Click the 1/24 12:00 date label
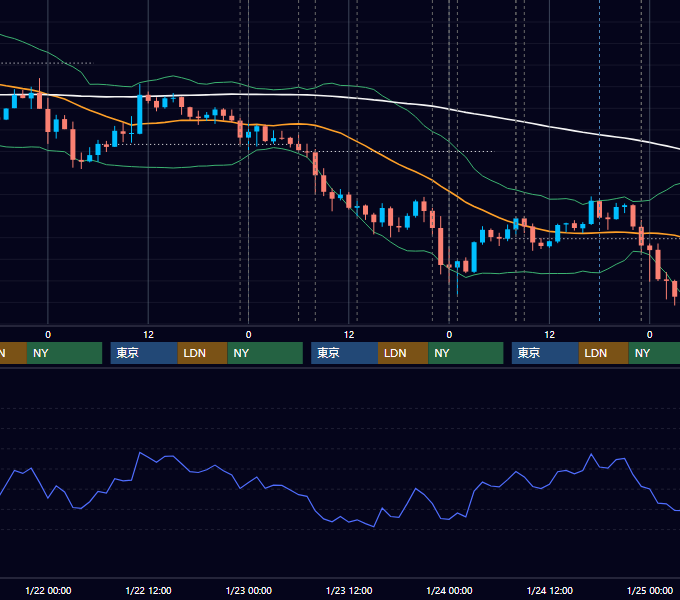 pos(549,590)
